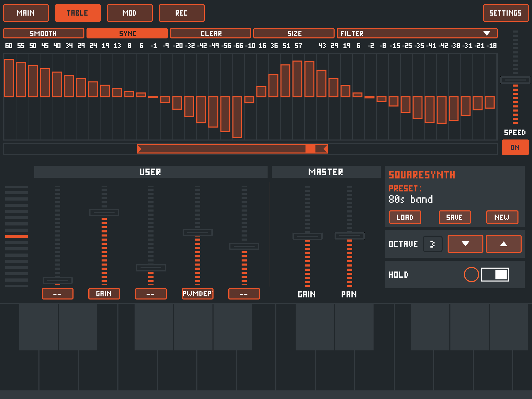Image resolution: width=532 pixels, height=399 pixels.
Task: Click the left loop range marker arrow
Action: tap(139, 149)
